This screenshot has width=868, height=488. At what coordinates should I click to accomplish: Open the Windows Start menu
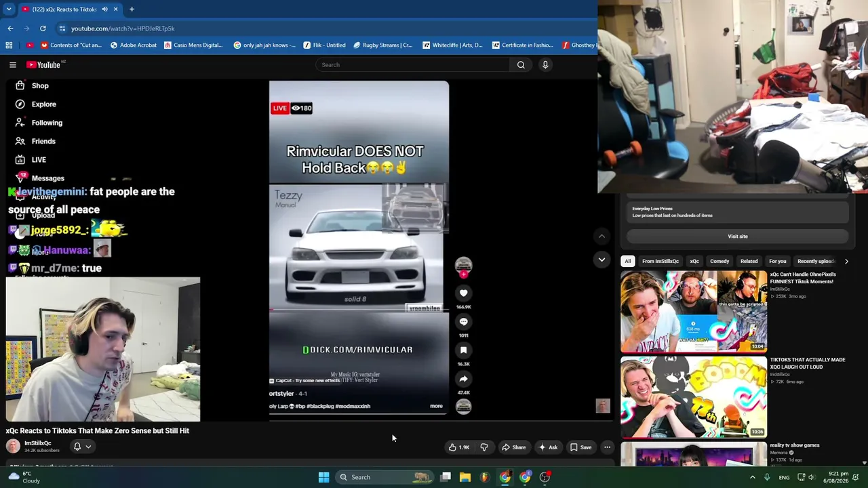[x=323, y=477]
